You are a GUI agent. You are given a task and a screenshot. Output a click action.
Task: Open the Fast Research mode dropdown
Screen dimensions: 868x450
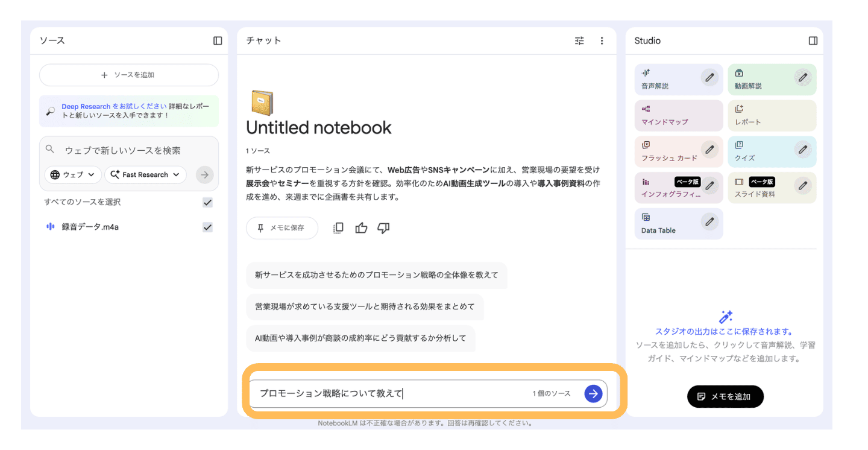(145, 175)
